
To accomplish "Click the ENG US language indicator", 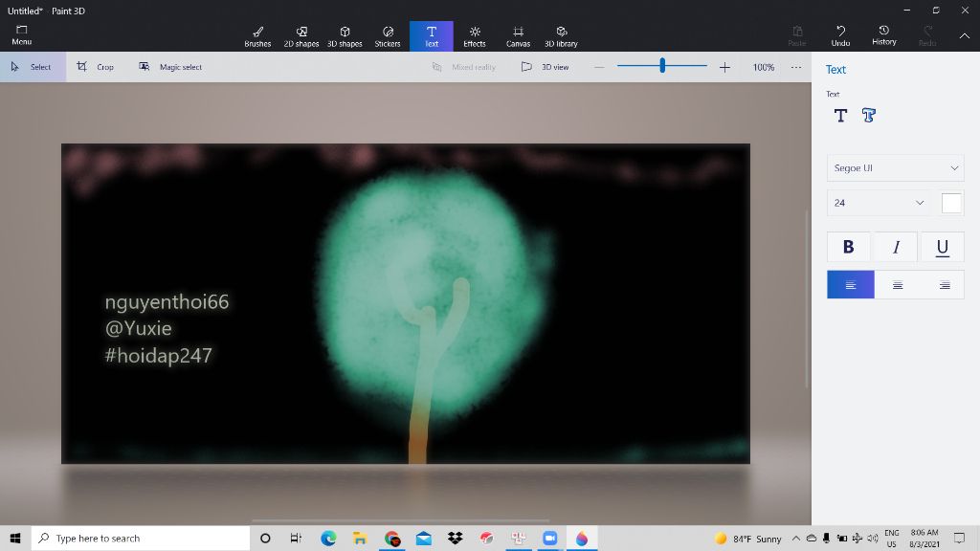I will 892,538.
